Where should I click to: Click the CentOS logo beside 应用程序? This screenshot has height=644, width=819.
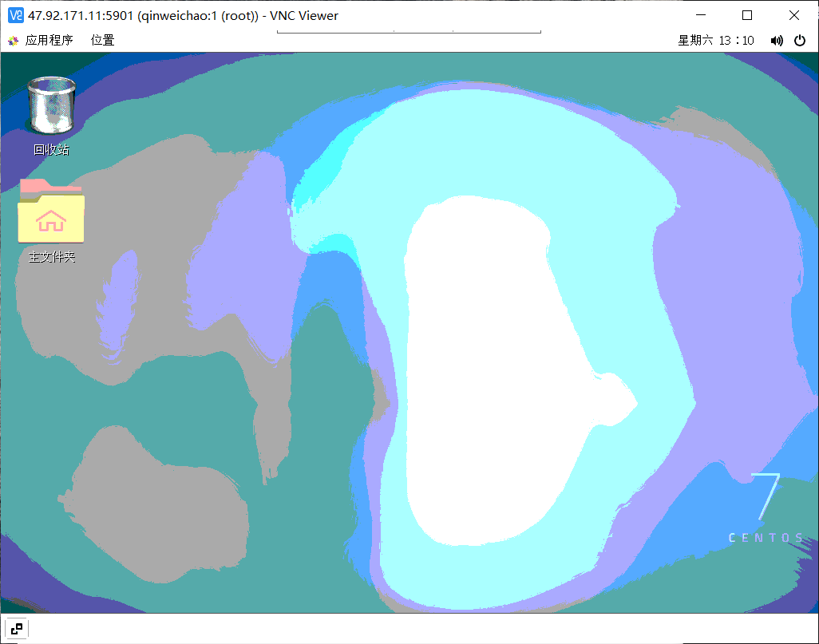pyautogui.click(x=13, y=40)
